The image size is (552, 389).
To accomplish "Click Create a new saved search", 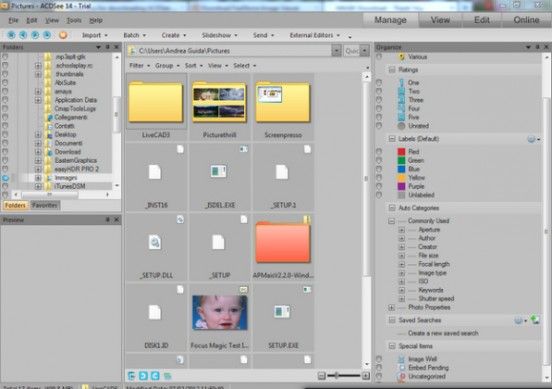I will tap(443, 333).
